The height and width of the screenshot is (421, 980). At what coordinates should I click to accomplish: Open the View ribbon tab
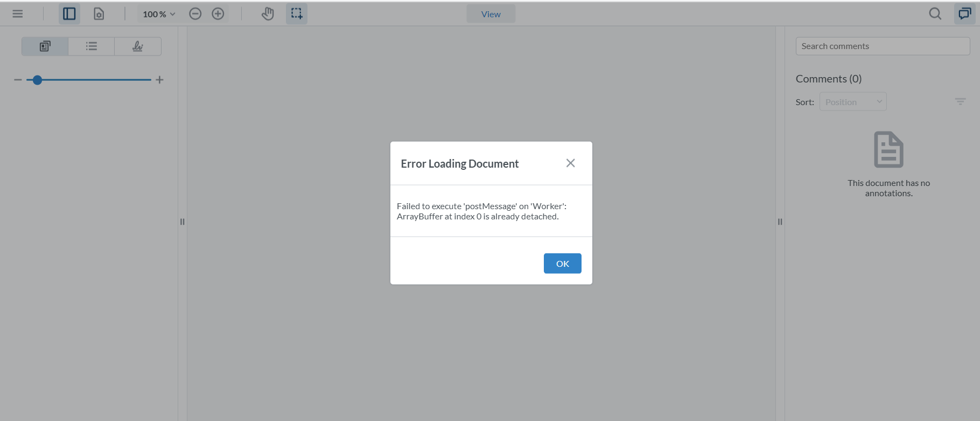tap(491, 14)
